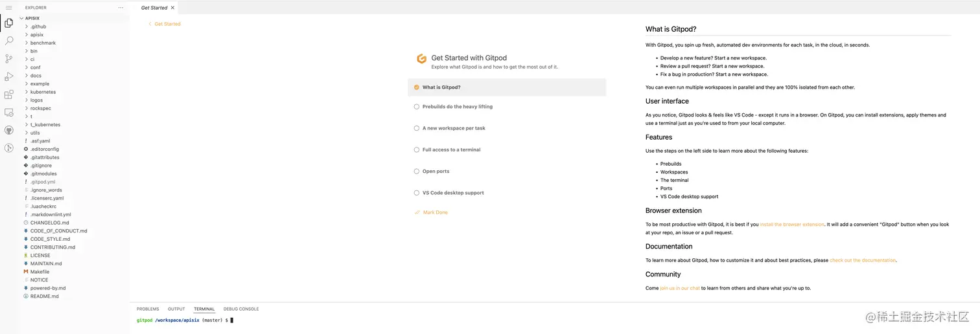Viewport: 980px width, 334px height.
Task: Close the Get Started tab
Action: coord(172,8)
